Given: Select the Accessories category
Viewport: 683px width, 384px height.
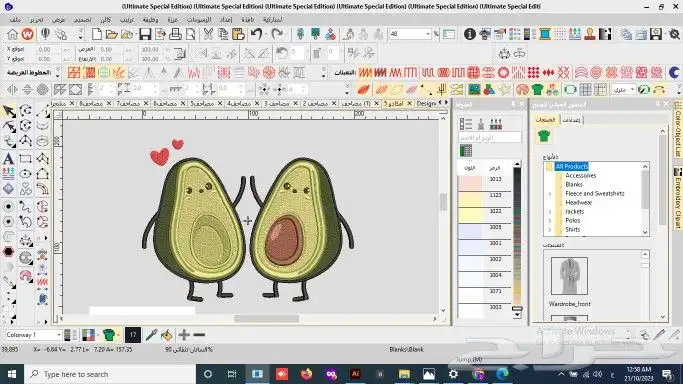Looking at the screenshot, I should pyautogui.click(x=581, y=175).
